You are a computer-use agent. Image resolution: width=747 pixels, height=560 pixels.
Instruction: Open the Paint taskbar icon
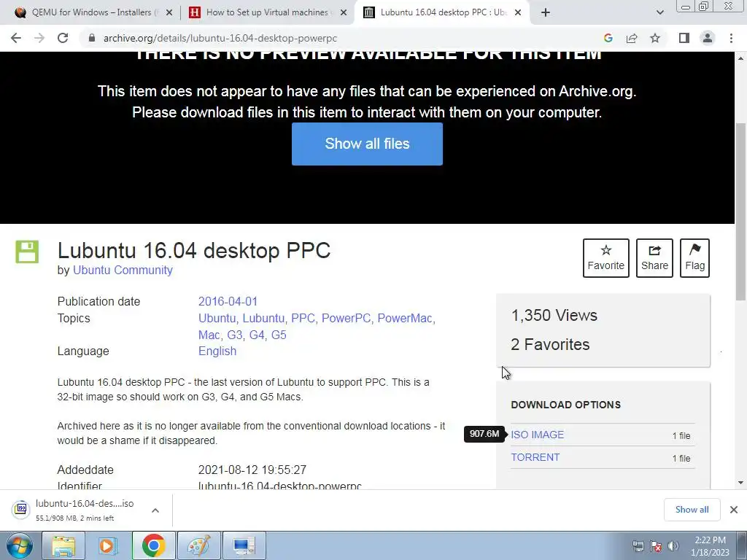(x=198, y=545)
